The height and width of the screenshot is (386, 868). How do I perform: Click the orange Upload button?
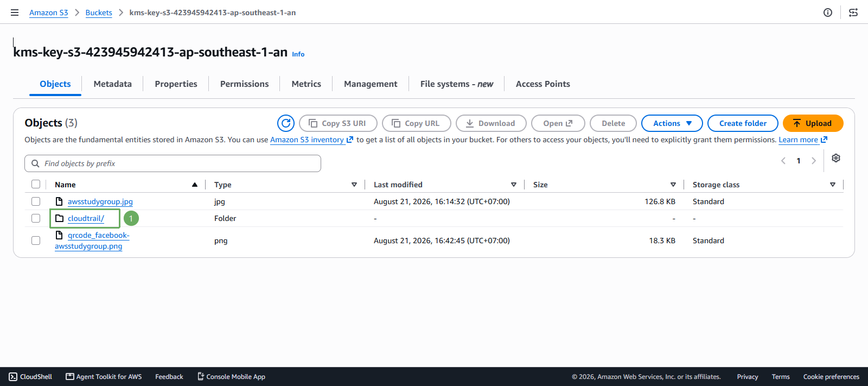(x=813, y=123)
